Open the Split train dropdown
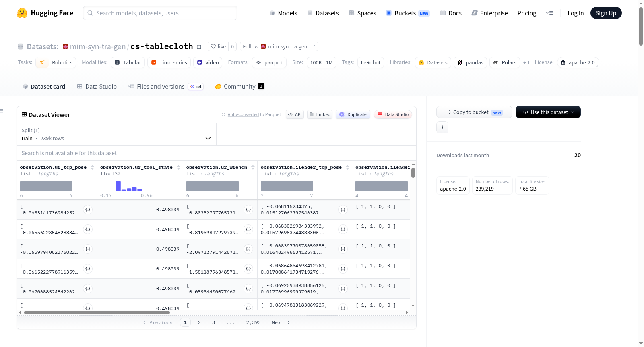The width and height of the screenshot is (644, 347). 116,134
